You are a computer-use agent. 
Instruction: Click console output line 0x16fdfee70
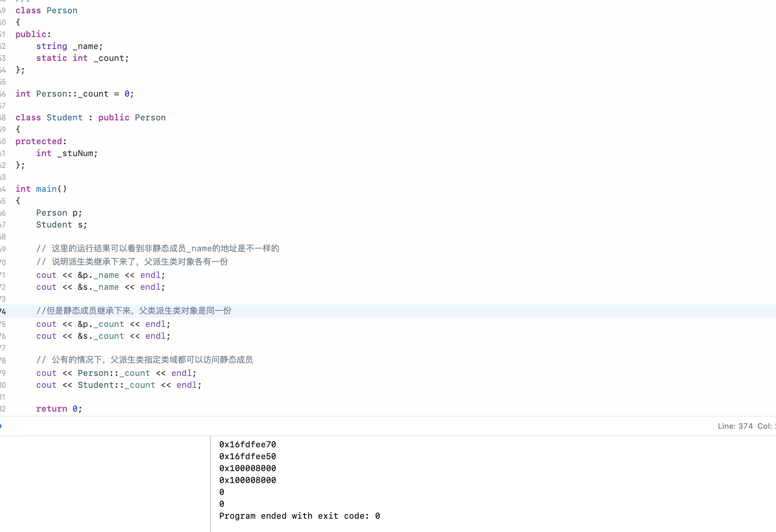(x=248, y=444)
